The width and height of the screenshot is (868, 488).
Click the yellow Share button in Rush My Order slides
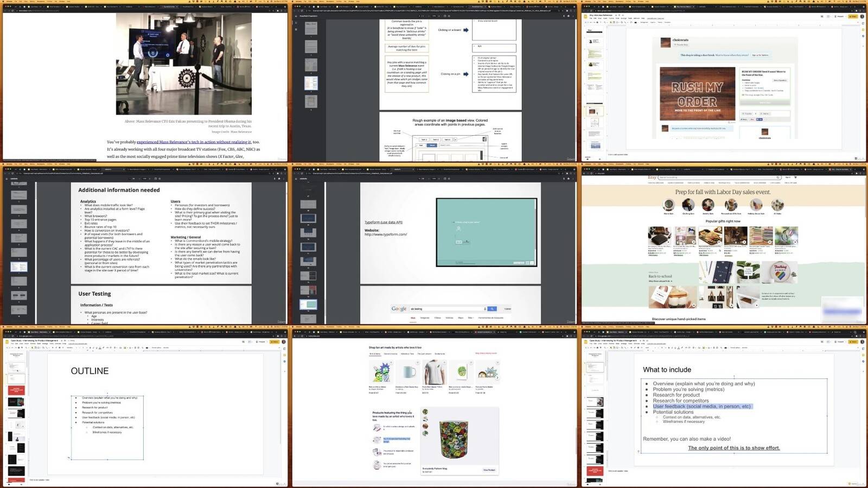pyautogui.click(x=853, y=16)
